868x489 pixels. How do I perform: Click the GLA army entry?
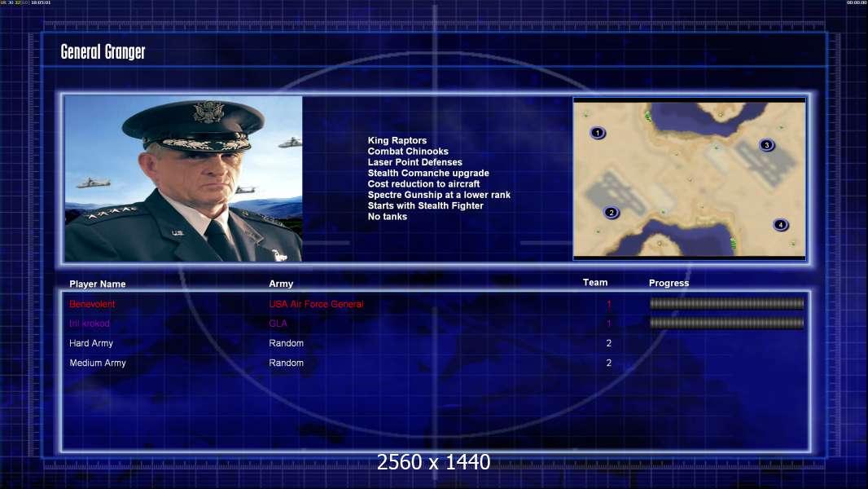click(278, 324)
